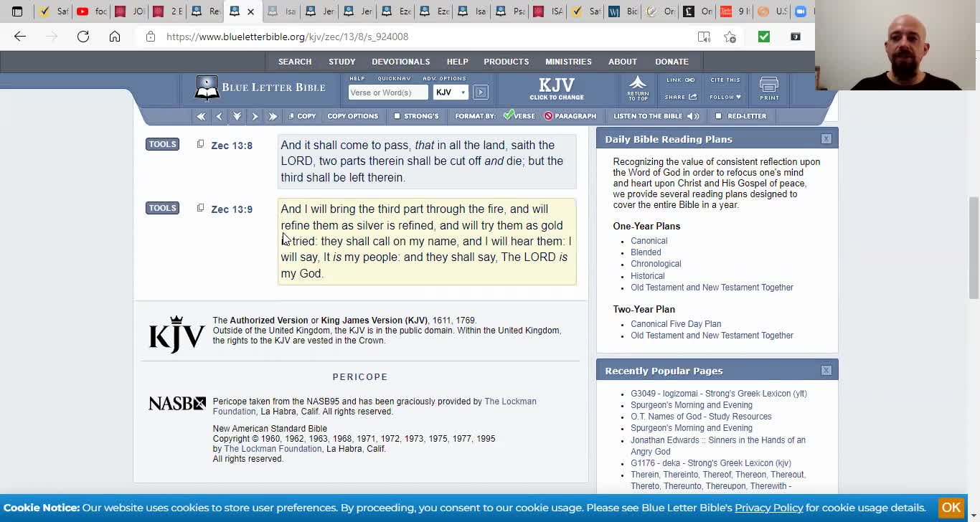Select Verse format option
The height and width of the screenshot is (522, 980).
(519, 115)
